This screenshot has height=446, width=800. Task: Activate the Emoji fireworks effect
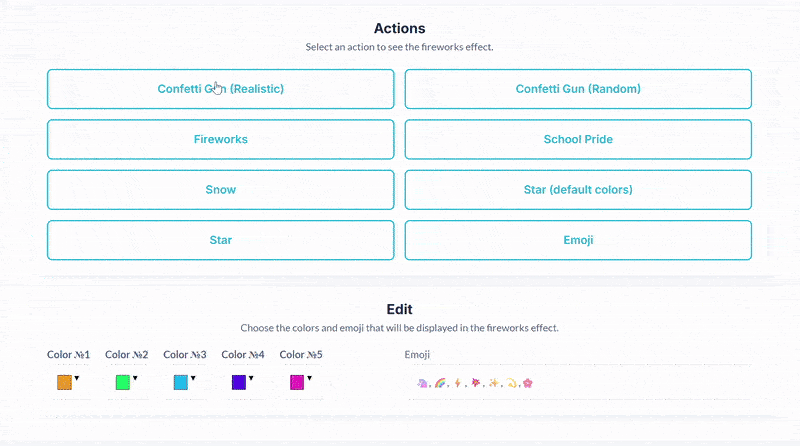pos(578,240)
